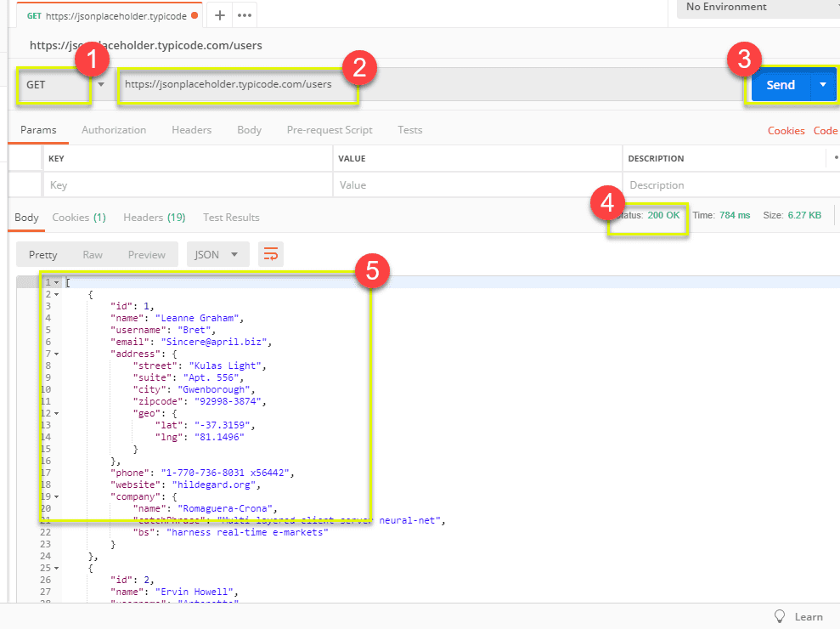The width and height of the screenshot is (840, 629).
Task: Click the Pre-request Script tab
Action: coord(329,130)
